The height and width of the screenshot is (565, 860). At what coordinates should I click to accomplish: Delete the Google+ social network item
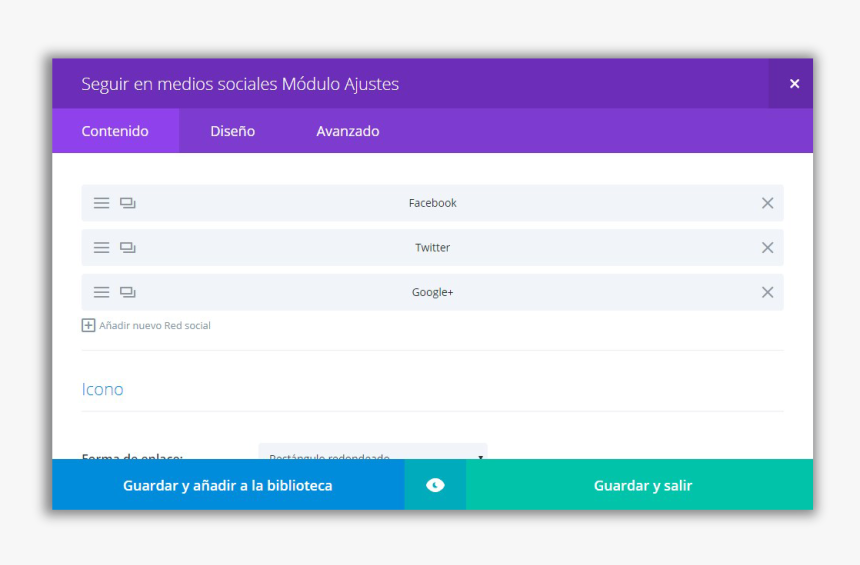pyautogui.click(x=767, y=292)
